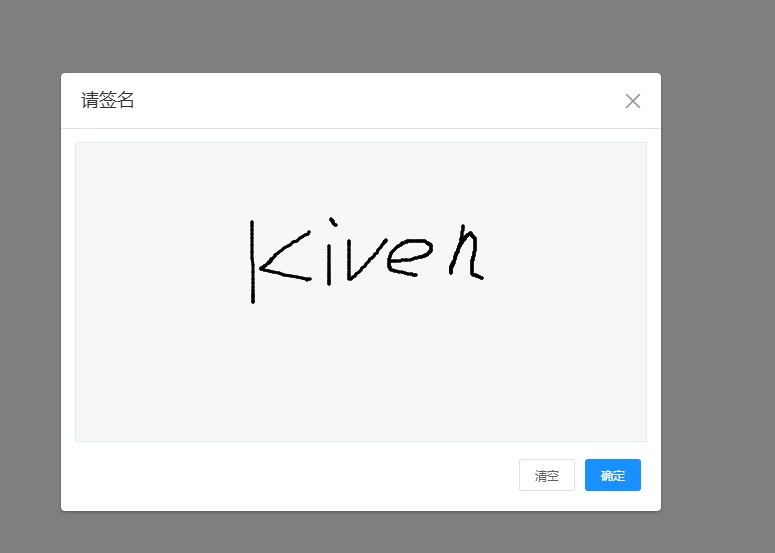Click blank footer area left of 清空 button
The image size is (775, 553).
click(x=292, y=475)
